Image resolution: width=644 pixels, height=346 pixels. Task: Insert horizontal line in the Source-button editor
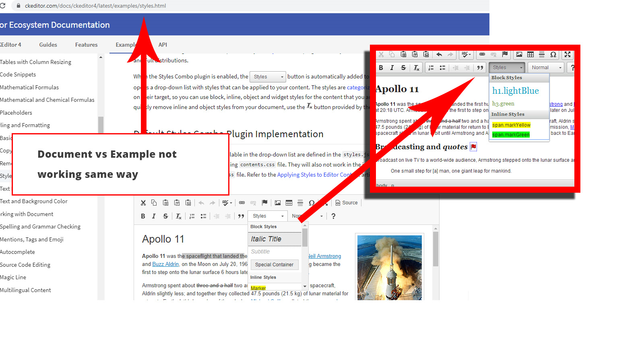point(300,203)
